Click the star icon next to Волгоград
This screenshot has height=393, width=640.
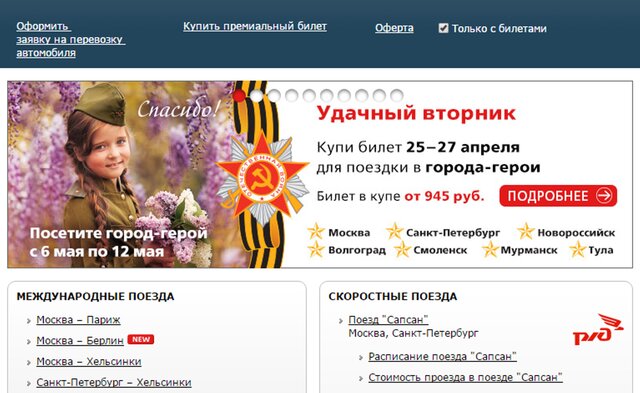[316, 249]
